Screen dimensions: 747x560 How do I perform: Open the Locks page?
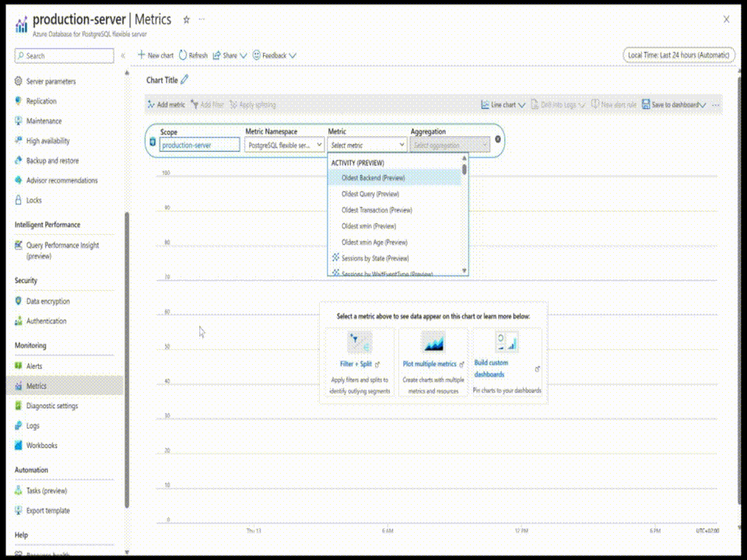point(33,201)
